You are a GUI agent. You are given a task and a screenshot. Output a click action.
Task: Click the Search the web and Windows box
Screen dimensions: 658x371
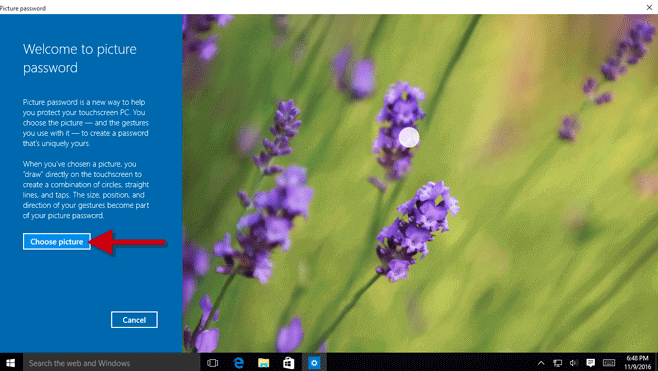tap(111, 363)
